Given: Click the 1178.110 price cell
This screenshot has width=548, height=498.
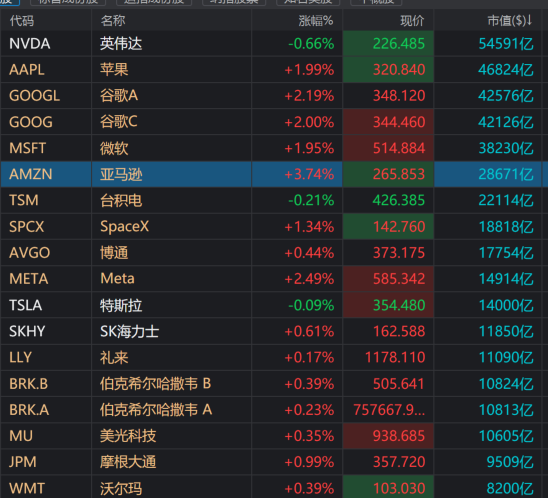Looking at the screenshot, I should pyautogui.click(x=395, y=357).
